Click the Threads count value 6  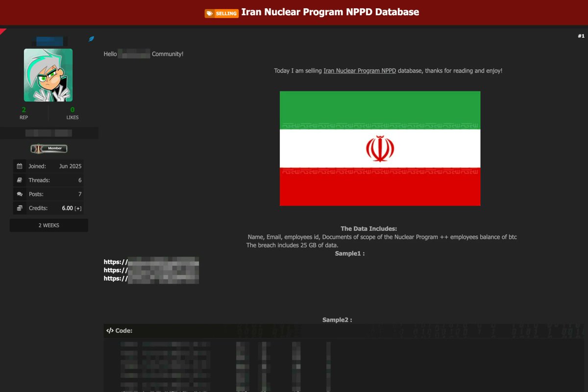tap(80, 180)
